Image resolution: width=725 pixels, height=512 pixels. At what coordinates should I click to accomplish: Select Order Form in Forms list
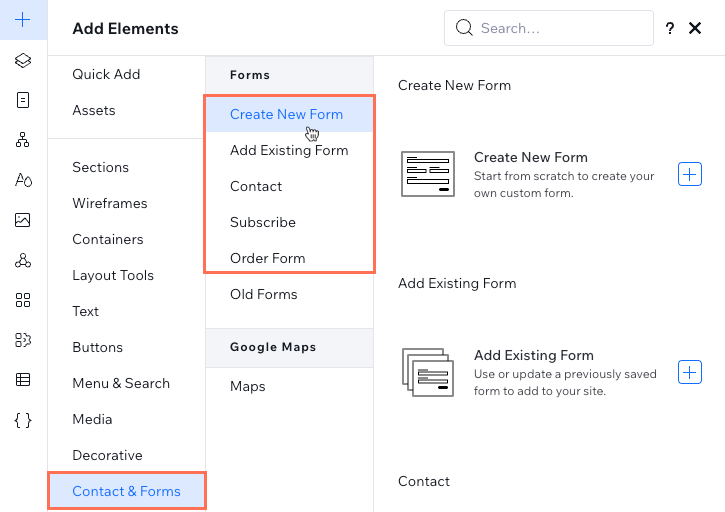pyautogui.click(x=267, y=258)
